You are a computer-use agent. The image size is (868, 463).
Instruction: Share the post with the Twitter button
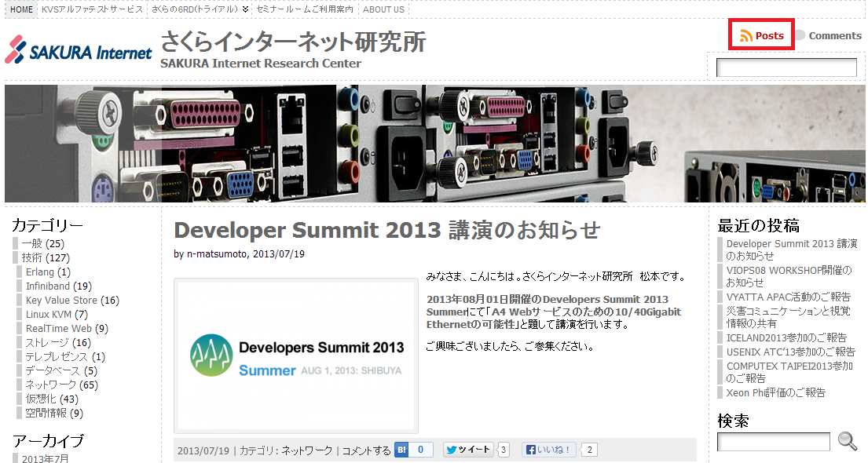(469, 450)
